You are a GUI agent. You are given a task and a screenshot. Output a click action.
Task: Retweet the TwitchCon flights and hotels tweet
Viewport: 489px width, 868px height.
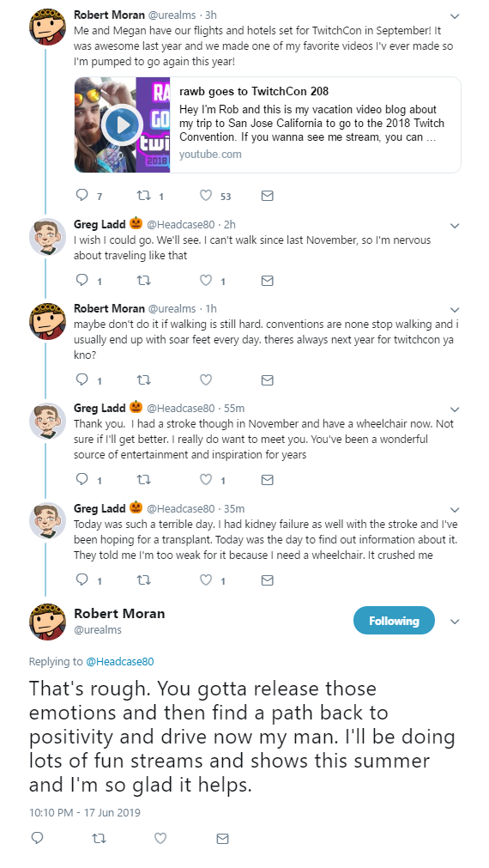(x=143, y=196)
